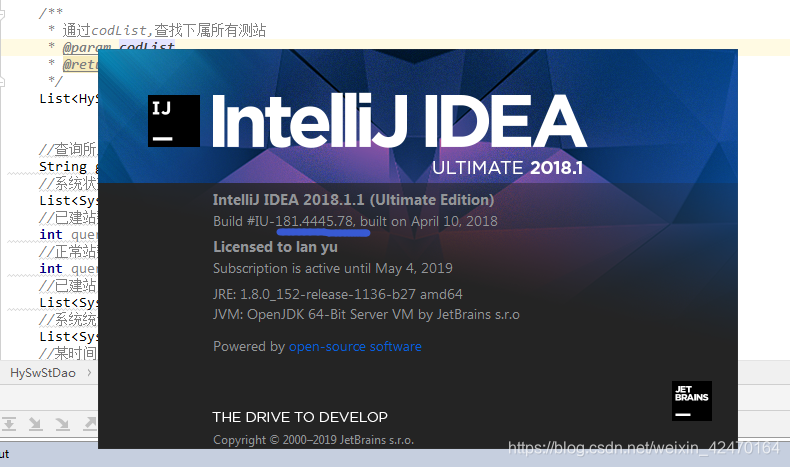Click the IJ logo square in About dialog
This screenshot has width=790, height=467.
coord(174,121)
